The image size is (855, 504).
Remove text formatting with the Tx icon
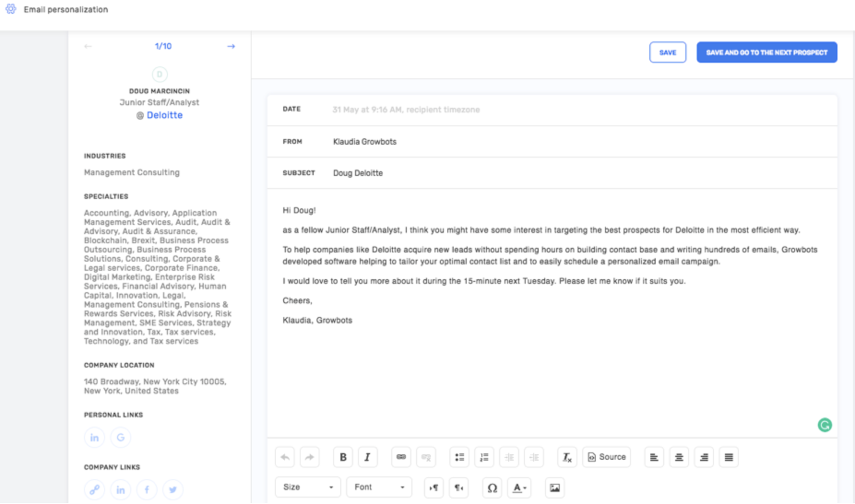[566, 457]
